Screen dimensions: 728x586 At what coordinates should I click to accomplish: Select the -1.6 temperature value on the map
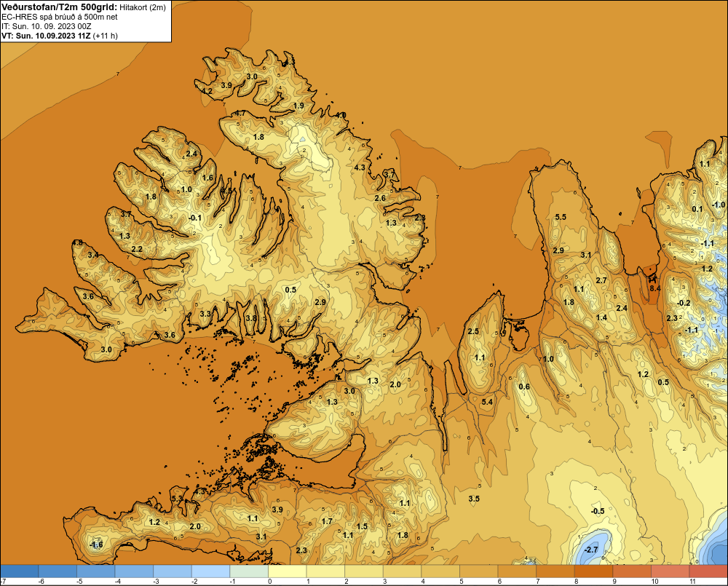click(95, 545)
